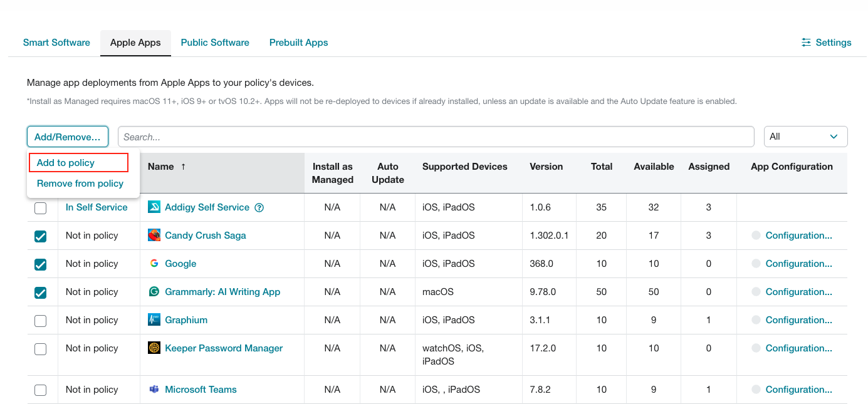Image resolution: width=868 pixels, height=404 pixels.
Task: Click Grammarly configuration status dot
Action: coord(756,292)
